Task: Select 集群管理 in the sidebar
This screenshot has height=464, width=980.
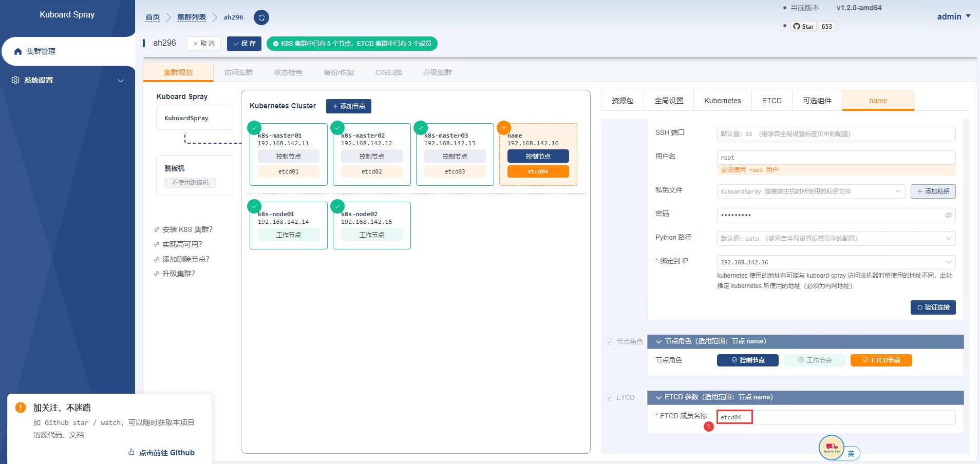Action: (x=68, y=51)
